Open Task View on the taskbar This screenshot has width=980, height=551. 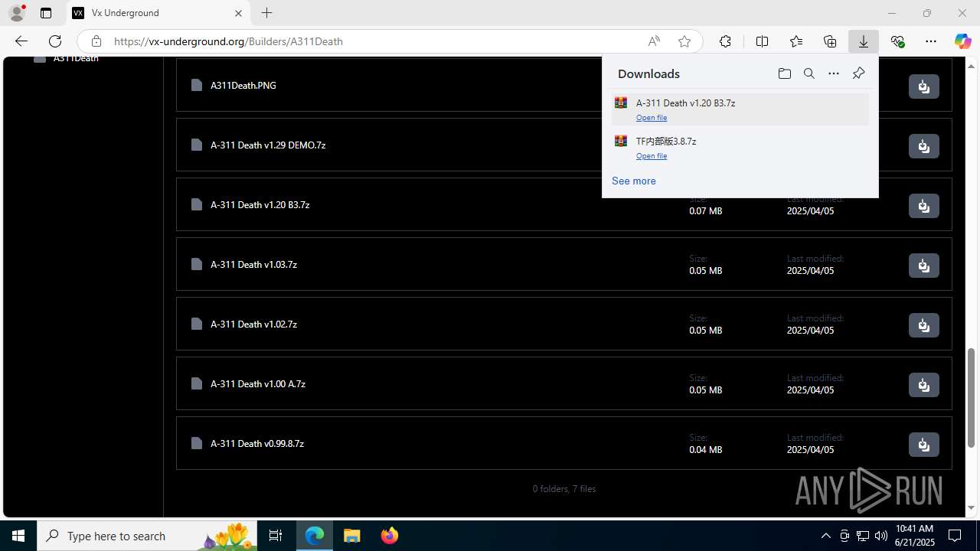[x=276, y=536]
